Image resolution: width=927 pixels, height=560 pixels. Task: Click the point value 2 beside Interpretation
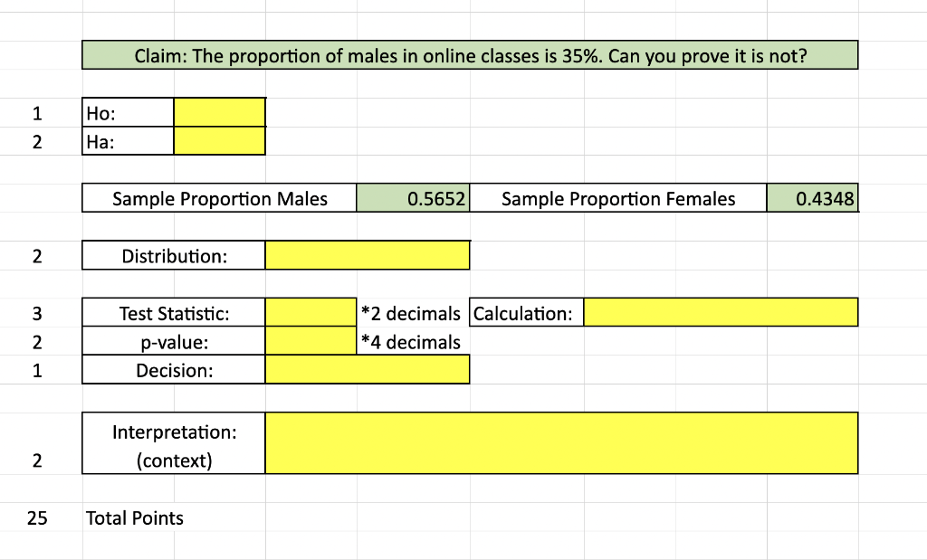(x=37, y=460)
